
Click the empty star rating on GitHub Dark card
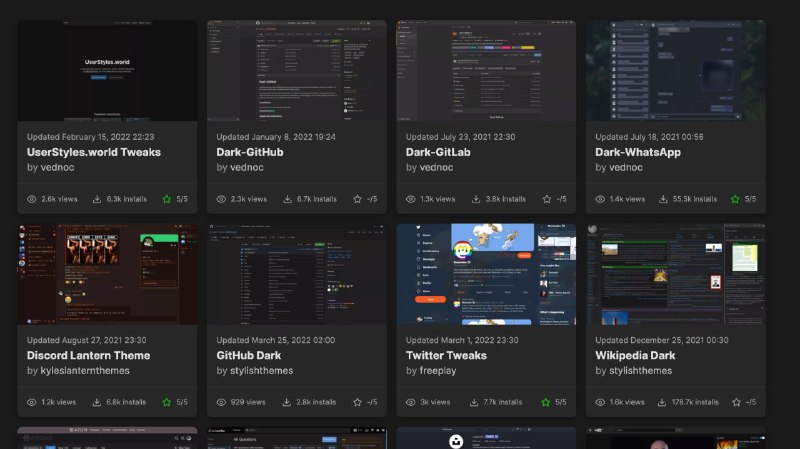coord(357,402)
